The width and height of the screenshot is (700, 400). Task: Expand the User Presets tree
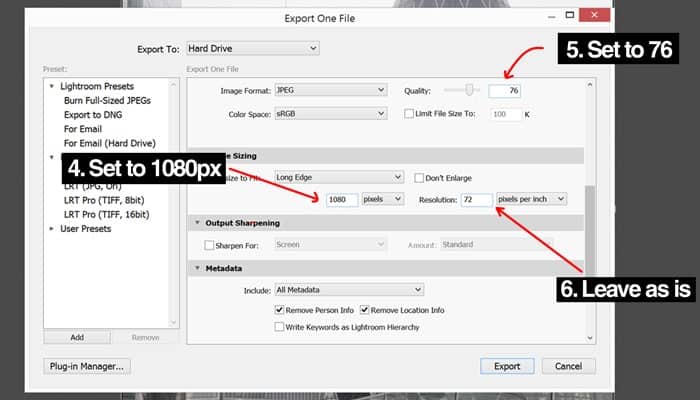click(52, 229)
